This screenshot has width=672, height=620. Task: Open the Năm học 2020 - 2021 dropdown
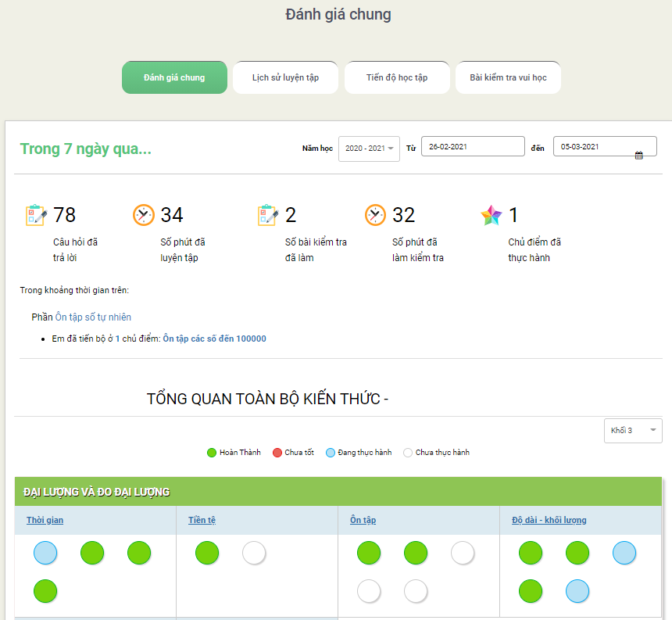coord(369,149)
